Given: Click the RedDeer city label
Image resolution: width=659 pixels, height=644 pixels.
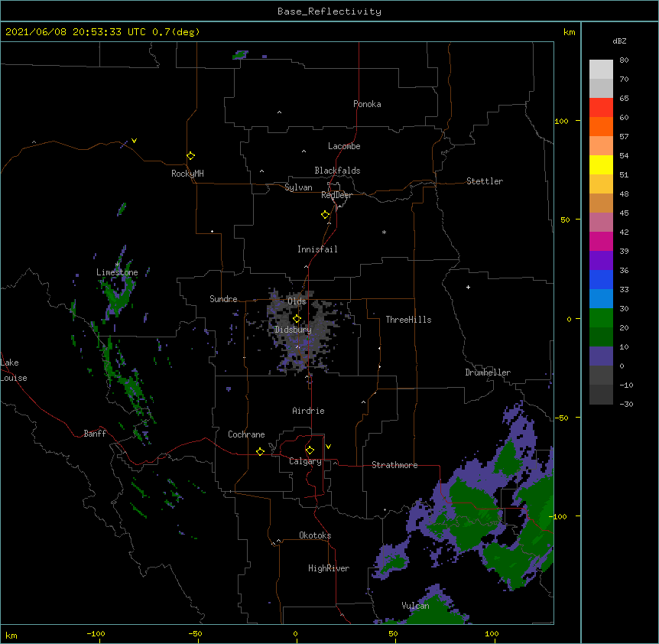Looking at the screenshot, I should click(x=336, y=195).
